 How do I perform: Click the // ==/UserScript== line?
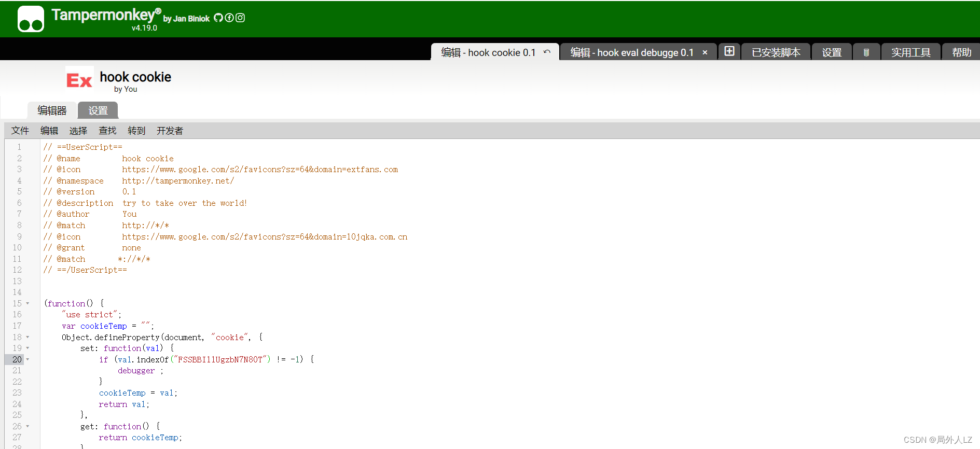(85, 270)
